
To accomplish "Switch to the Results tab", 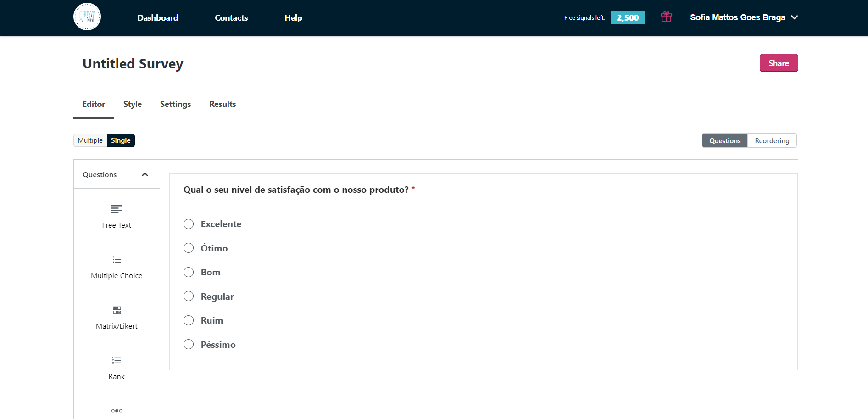I will tap(223, 104).
